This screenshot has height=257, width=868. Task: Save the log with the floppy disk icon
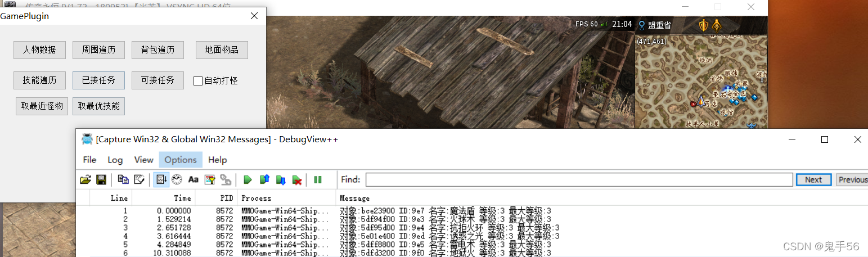click(x=101, y=180)
